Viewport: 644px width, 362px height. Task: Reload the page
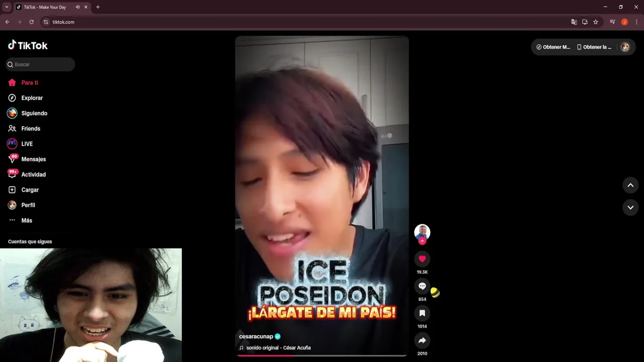pyautogui.click(x=31, y=22)
